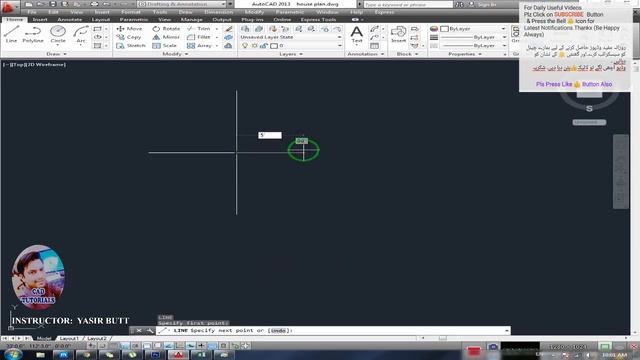Click the Undo option in command line

[278, 331]
